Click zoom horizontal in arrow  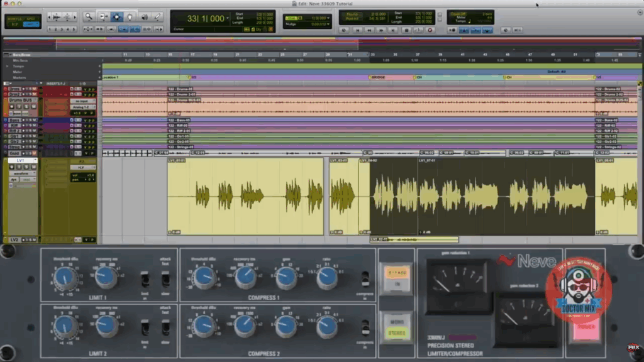[75, 17]
